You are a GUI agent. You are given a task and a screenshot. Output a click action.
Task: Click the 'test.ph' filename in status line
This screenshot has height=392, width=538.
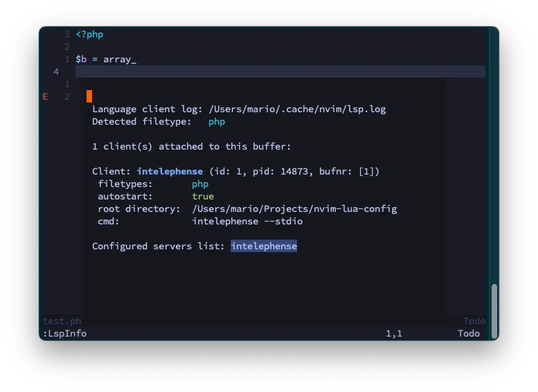tap(62, 321)
